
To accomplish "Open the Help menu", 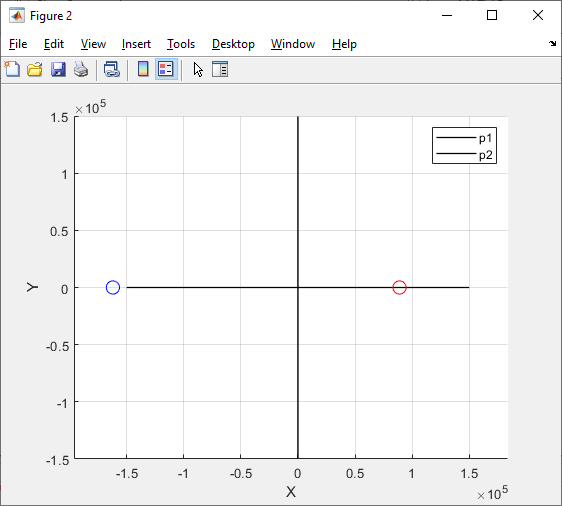I will point(344,44).
